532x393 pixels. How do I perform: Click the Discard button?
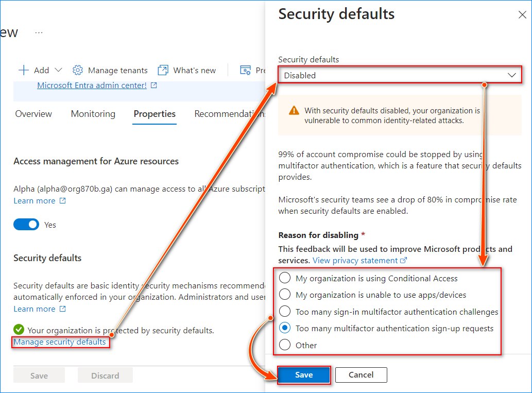click(105, 375)
